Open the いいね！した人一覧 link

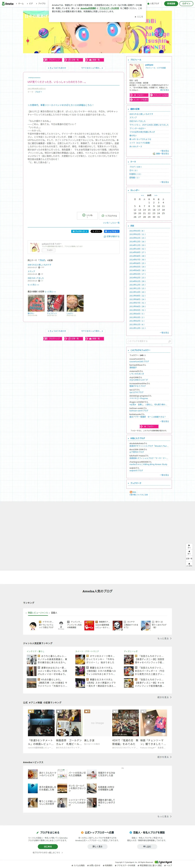point(111,223)
